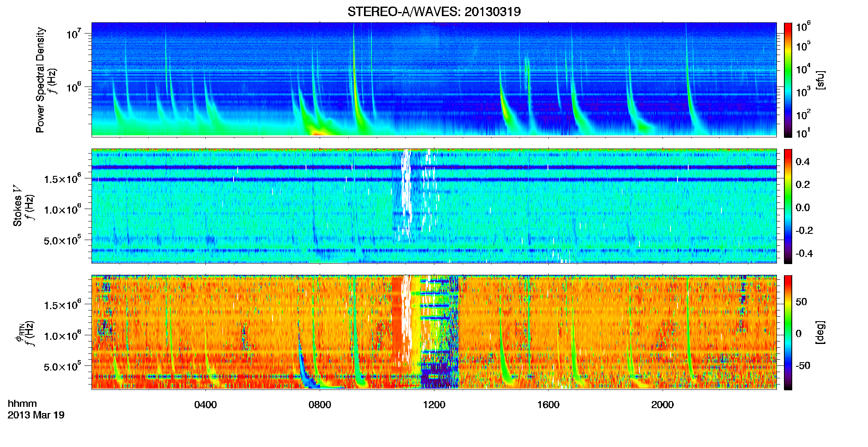
Task: Click the Power Spectral Density axis label
Action: 40,80
